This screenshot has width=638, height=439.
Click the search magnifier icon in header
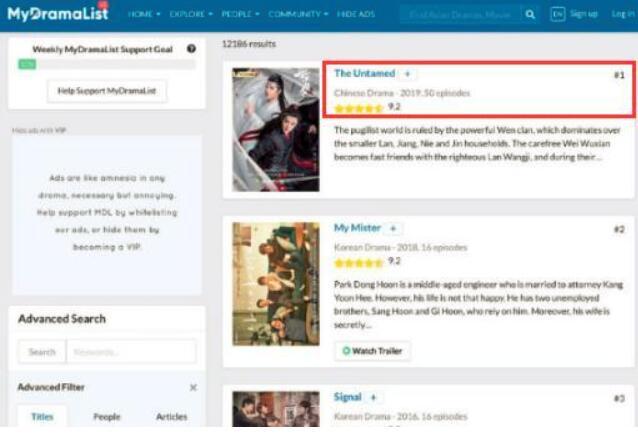click(x=531, y=14)
